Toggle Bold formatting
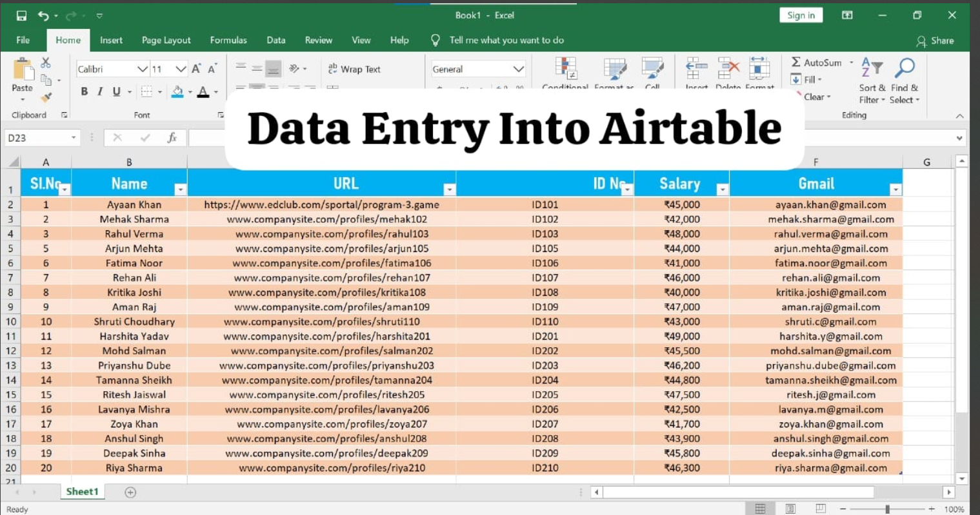Image resolution: width=980 pixels, height=515 pixels. click(84, 92)
